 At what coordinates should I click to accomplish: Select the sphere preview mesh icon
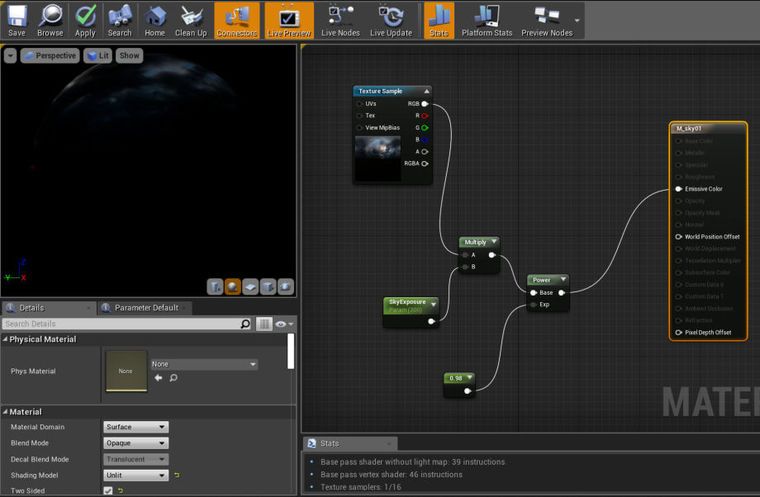(233, 287)
